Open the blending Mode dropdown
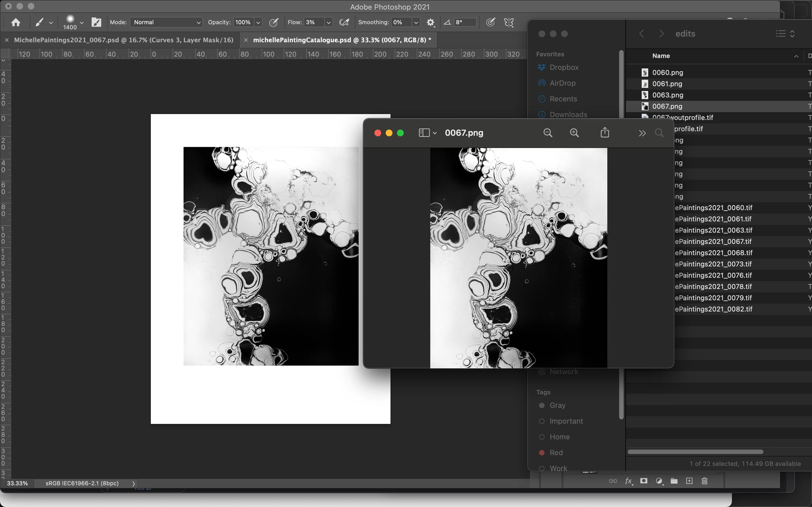812x507 pixels. 166,23
